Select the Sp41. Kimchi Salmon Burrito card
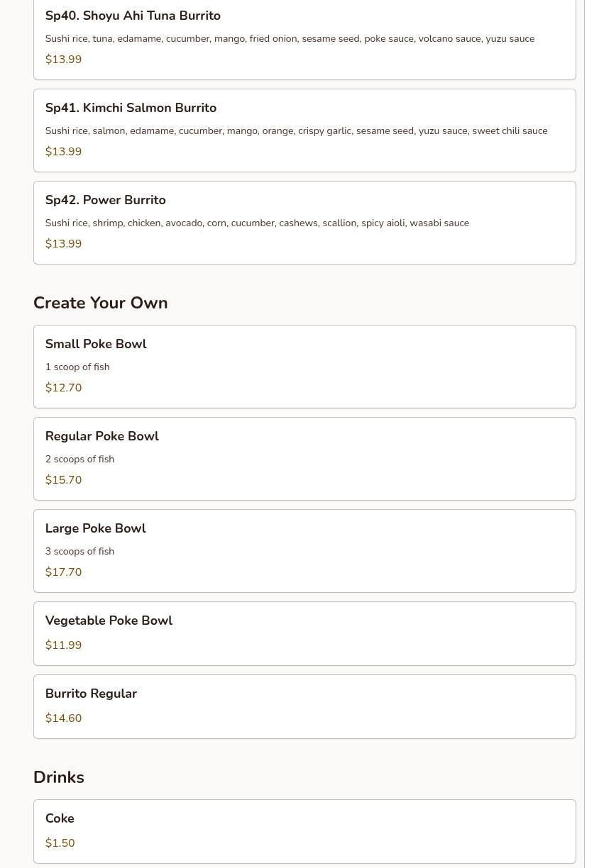The width and height of the screenshot is (599, 868). [x=131, y=108]
